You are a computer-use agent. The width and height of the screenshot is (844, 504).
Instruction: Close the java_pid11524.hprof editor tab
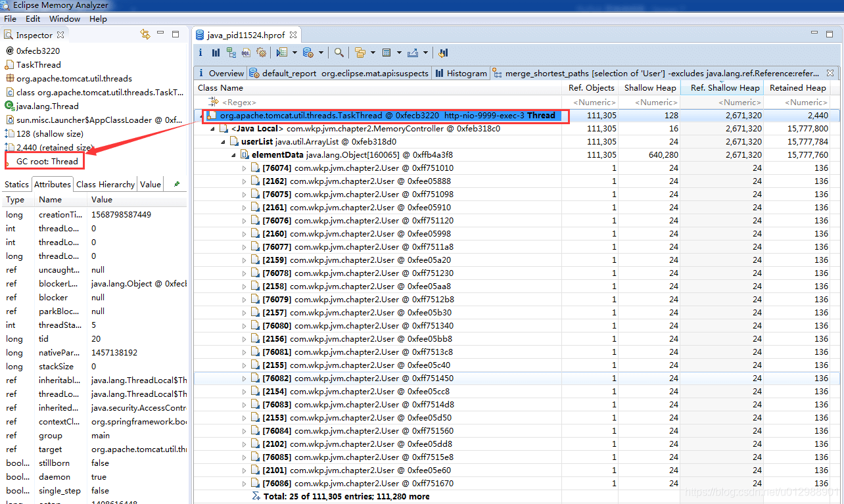(x=293, y=35)
